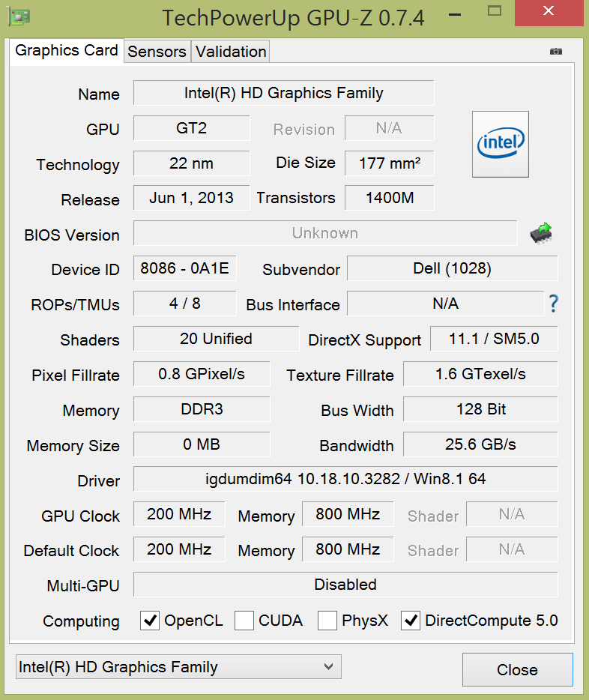The image size is (589, 700).
Task: Take a screenshot with the camera icon
Action: [555, 52]
